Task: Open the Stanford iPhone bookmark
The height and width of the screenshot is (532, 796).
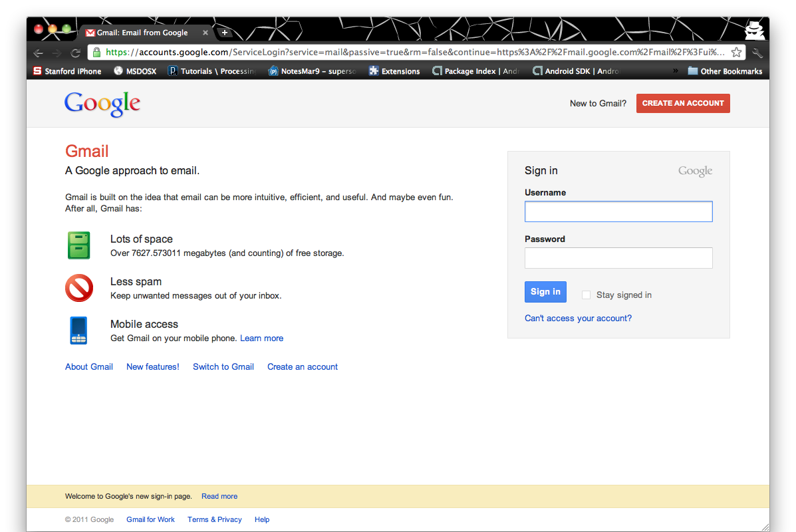Action: coord(67,71)
